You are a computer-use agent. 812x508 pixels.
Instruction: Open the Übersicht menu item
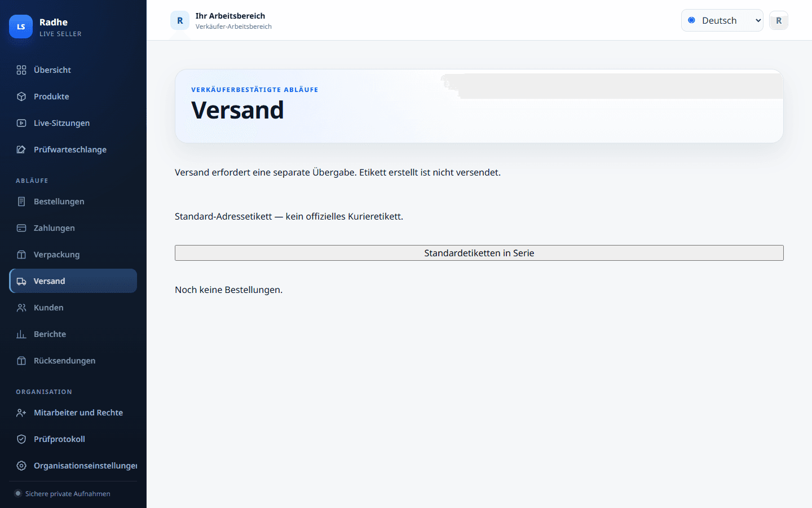pos(73,70)
